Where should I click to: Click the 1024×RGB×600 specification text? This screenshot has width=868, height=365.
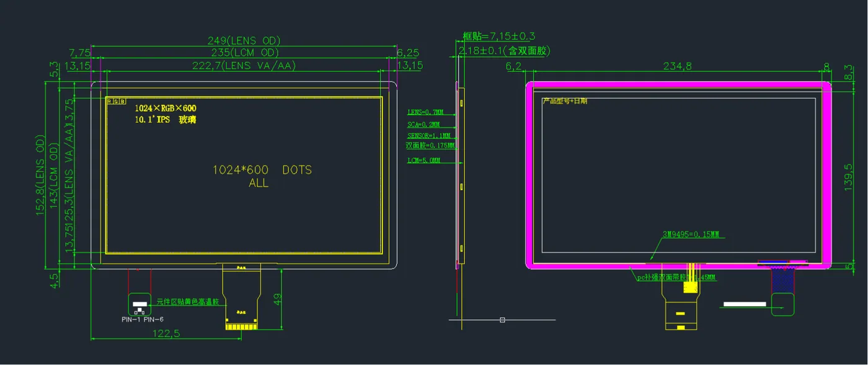[x=166, y=109]
